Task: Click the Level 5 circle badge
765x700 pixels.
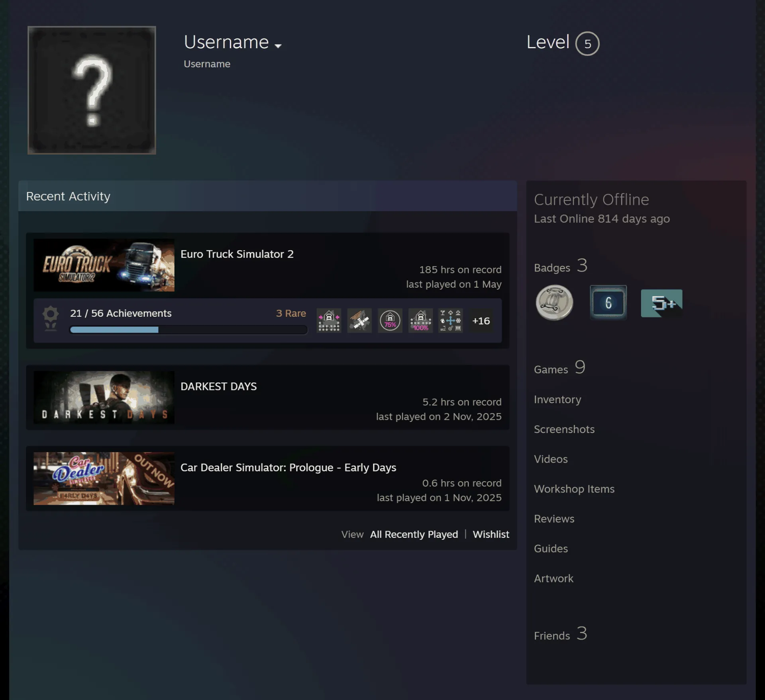Action: pos(587,43)
